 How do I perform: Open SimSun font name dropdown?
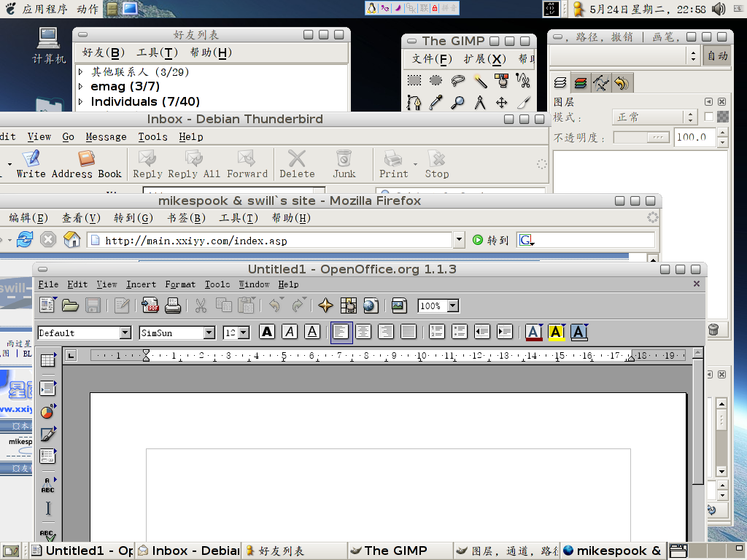click(209, 332)
